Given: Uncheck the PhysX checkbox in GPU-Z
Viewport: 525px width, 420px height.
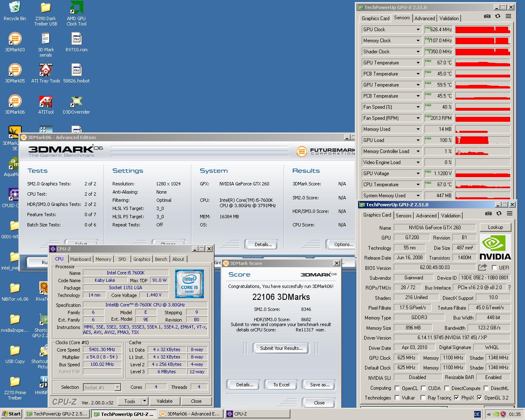Looking at the screenshot, I should pyautogui.click(x=457, y=397).
